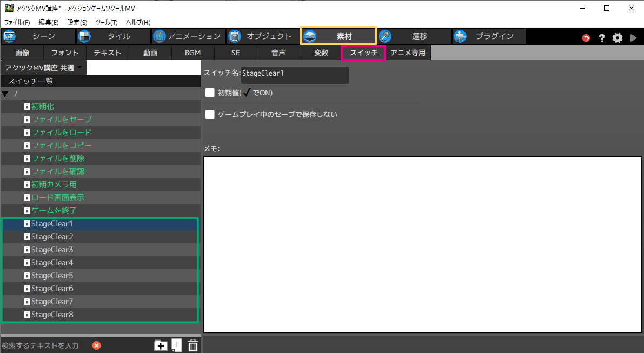Switch to the 変数 tab
The width and height of the screenshot is (644, 353).
[321, 53]
